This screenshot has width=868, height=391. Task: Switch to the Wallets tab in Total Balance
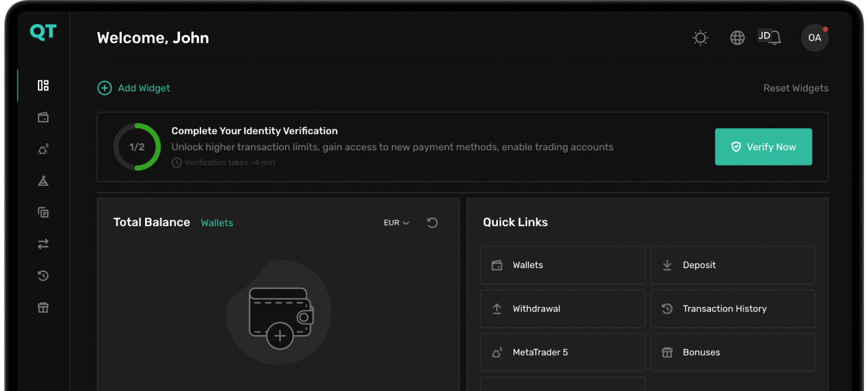coord(217,223)
